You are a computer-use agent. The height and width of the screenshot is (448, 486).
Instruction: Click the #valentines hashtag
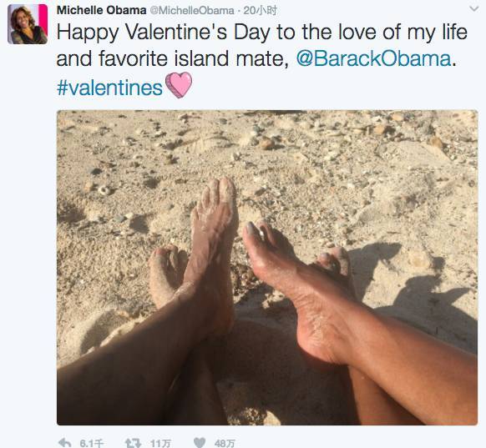tap(109, 88)
